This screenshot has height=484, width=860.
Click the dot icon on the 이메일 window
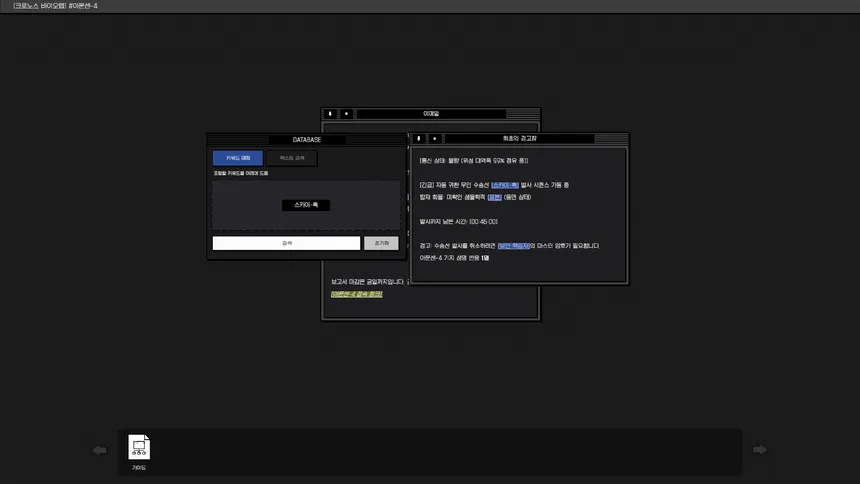click(x=346, y=114)
